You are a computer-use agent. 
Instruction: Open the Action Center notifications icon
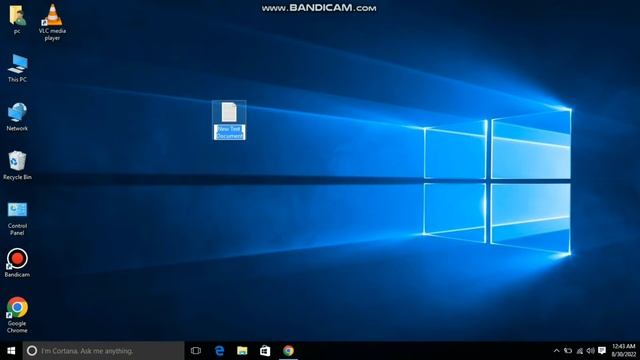point(602,351)
